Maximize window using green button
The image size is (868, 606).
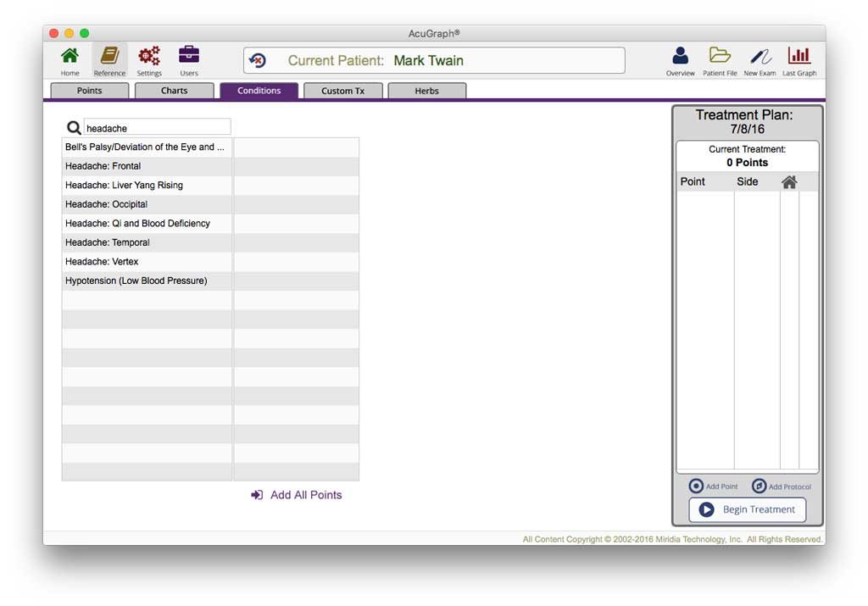pyautogui.click(x=85, y=33)
